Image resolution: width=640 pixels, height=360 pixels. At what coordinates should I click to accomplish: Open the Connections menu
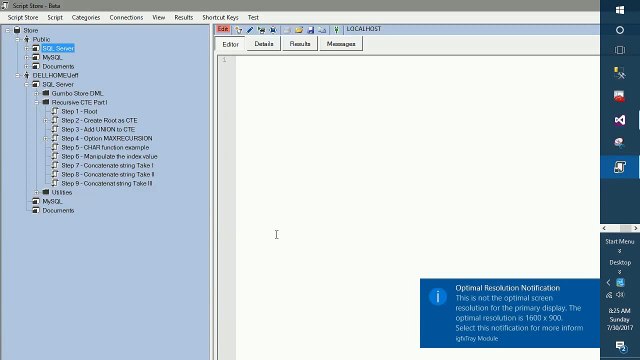pyautogui.click(x=126, y=18)
